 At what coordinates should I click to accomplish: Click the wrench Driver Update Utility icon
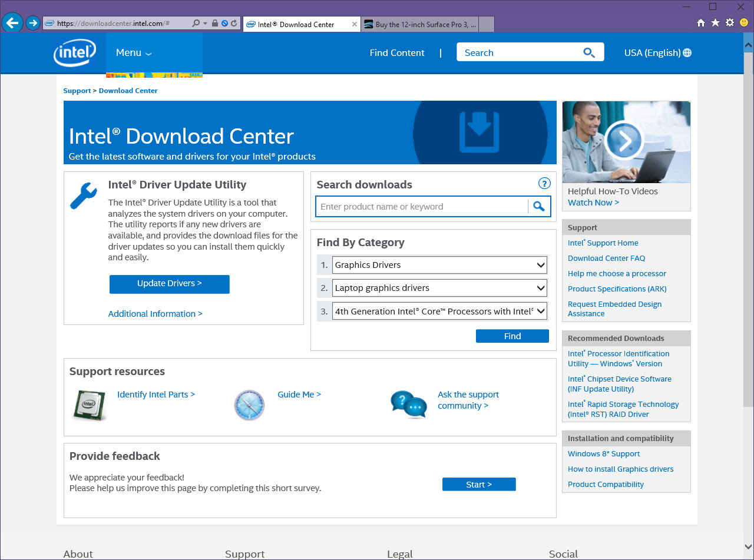tap(83, 196)
